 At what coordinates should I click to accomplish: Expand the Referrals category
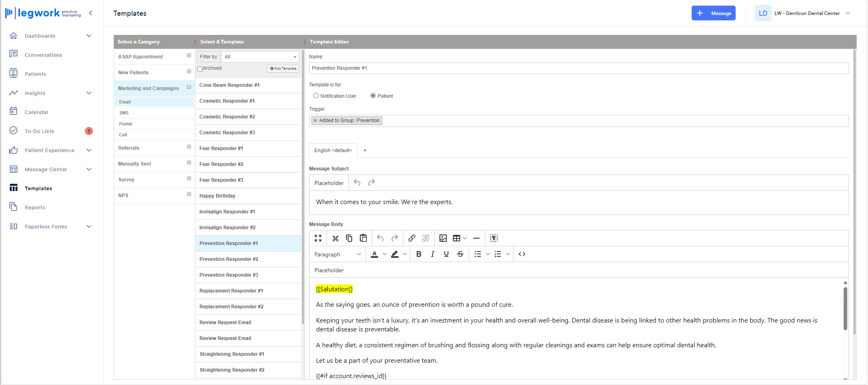[189, 147]
